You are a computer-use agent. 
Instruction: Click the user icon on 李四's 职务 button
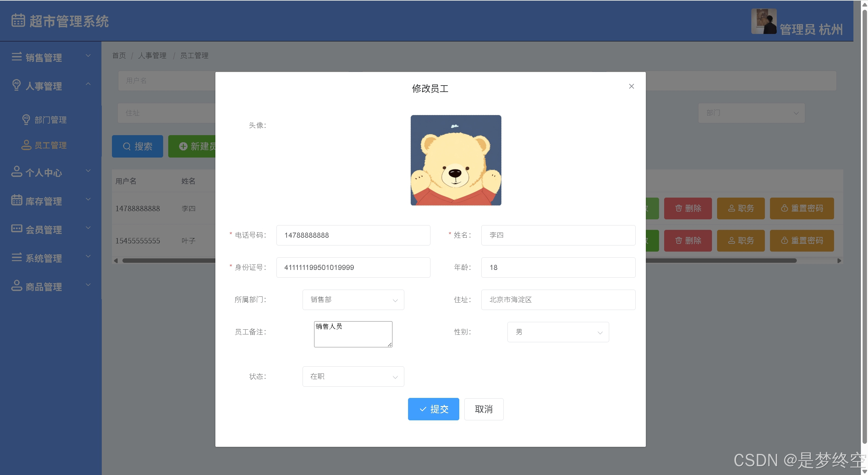point(731,208)
